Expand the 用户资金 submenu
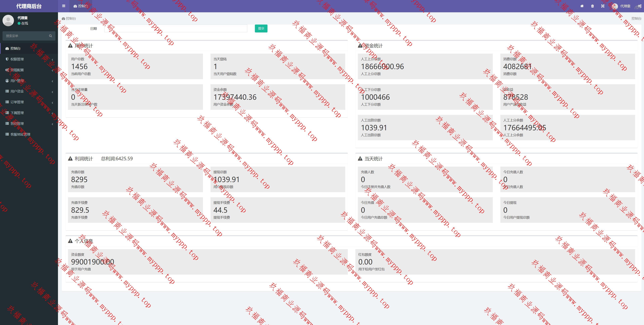The image size is (644, 325). pos(17,91)
